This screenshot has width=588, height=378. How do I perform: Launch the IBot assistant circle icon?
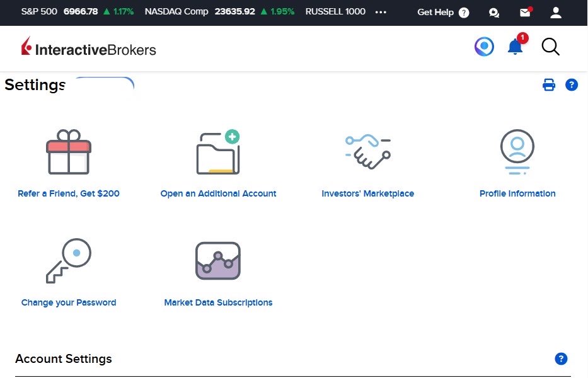484,47
